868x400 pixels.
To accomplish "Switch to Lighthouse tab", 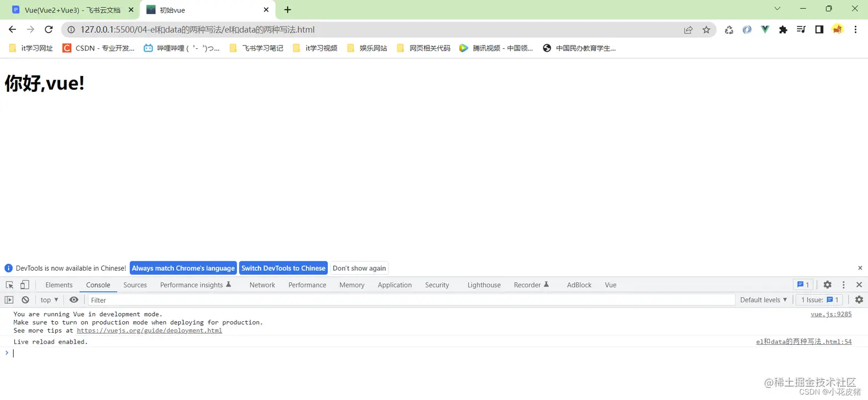I will click(x=484, y=285).
